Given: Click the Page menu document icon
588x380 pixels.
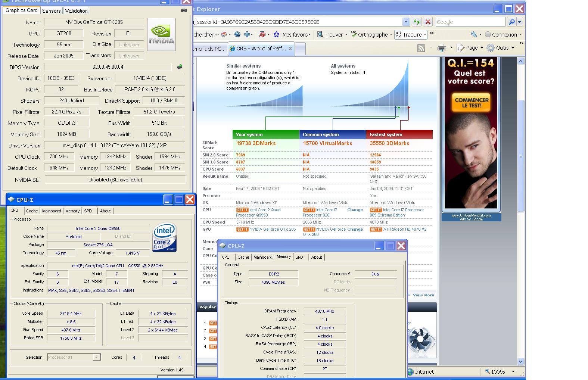Looking at the screenshot, I should click(460, 48).
